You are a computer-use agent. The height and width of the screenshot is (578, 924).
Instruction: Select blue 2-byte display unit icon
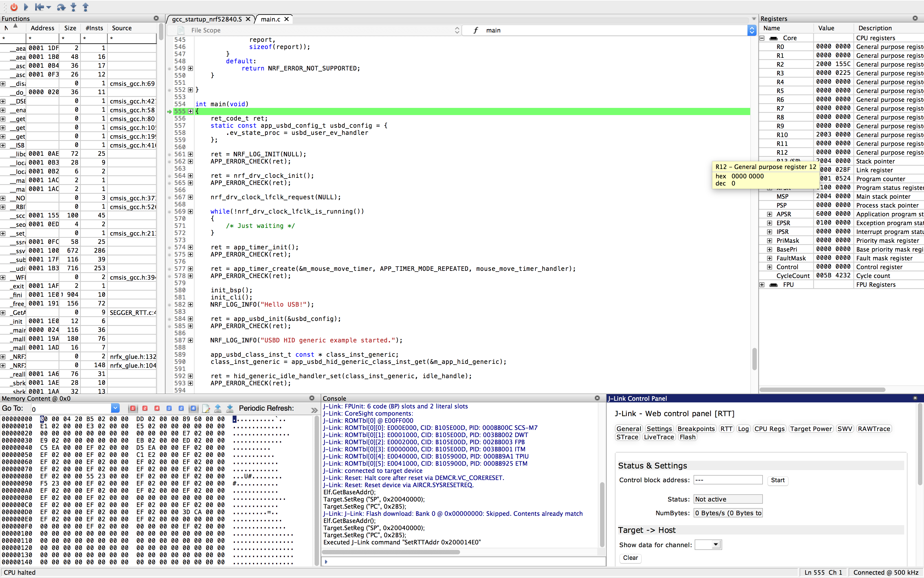[x=182, y=409]
